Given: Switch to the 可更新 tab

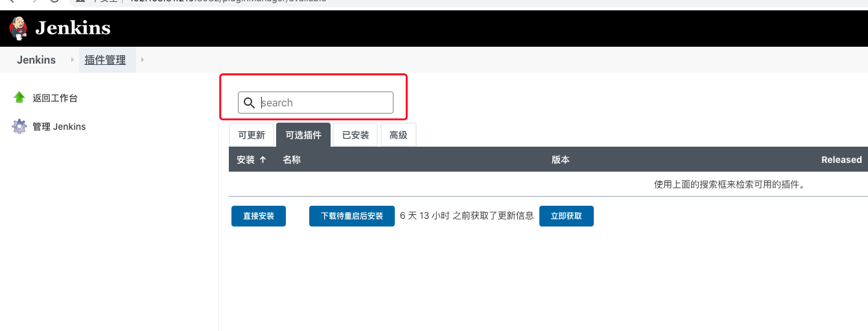Looking at the screenshot, I should click(x=252, y=135).
